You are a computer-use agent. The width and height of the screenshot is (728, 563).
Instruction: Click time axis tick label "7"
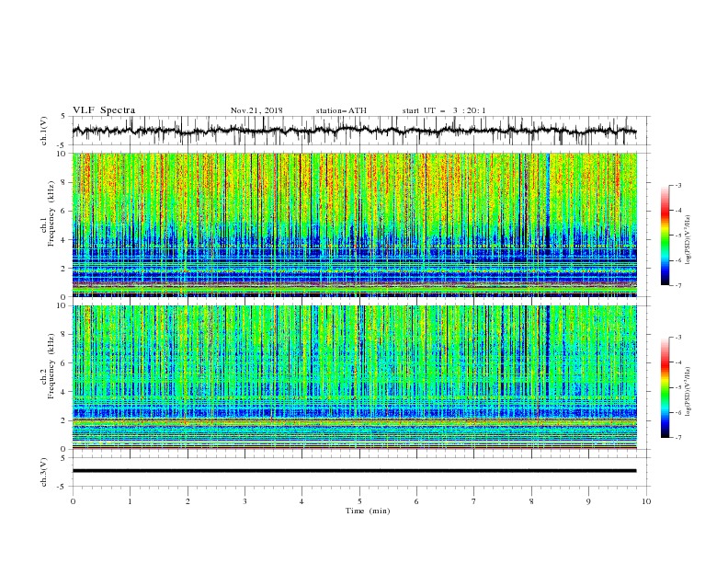tap(474, 501)
